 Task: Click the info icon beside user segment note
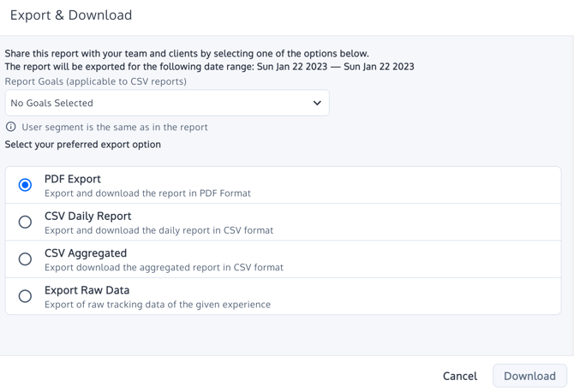click(11, 127)
